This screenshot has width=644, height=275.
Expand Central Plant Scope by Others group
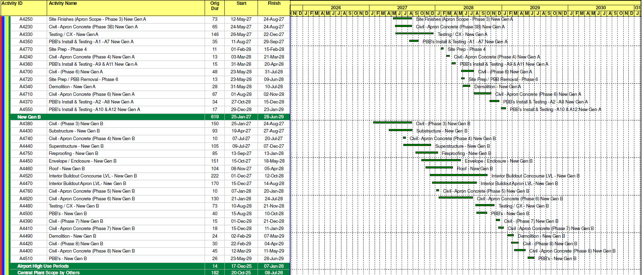[x=48, y=273]
